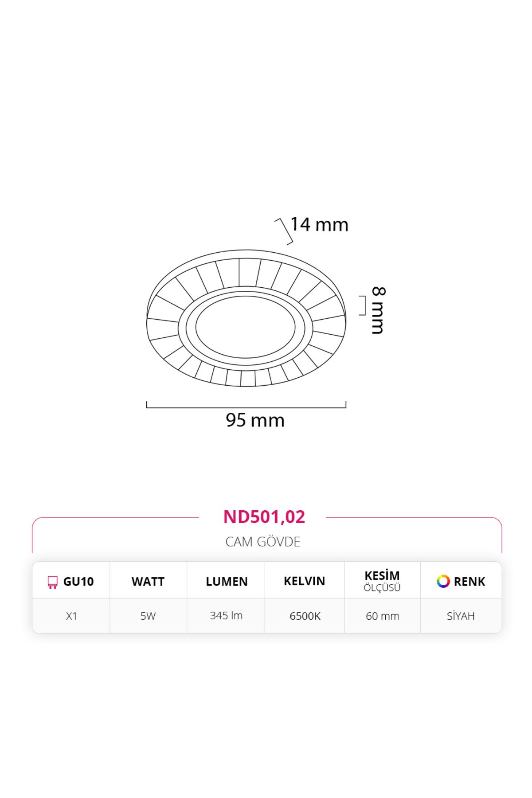
Task: Click the LUMEN column header
Action: click(x=227, y=582)
